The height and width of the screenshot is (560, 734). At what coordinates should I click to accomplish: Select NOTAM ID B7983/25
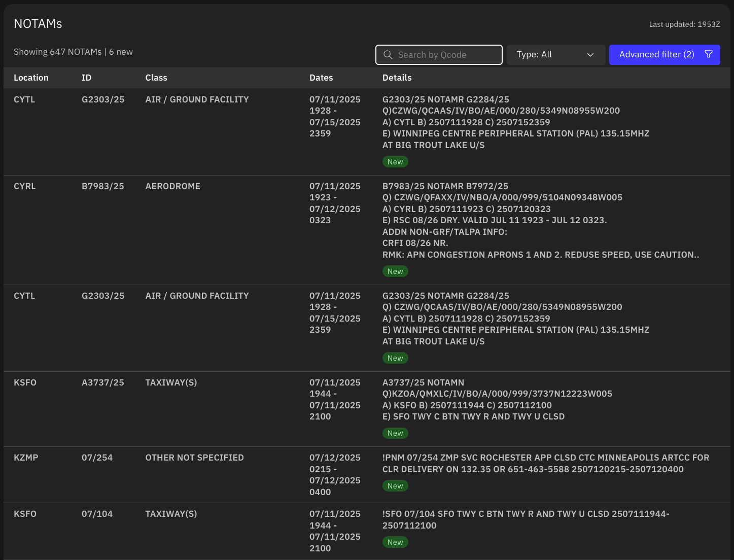tap(103, 186)
